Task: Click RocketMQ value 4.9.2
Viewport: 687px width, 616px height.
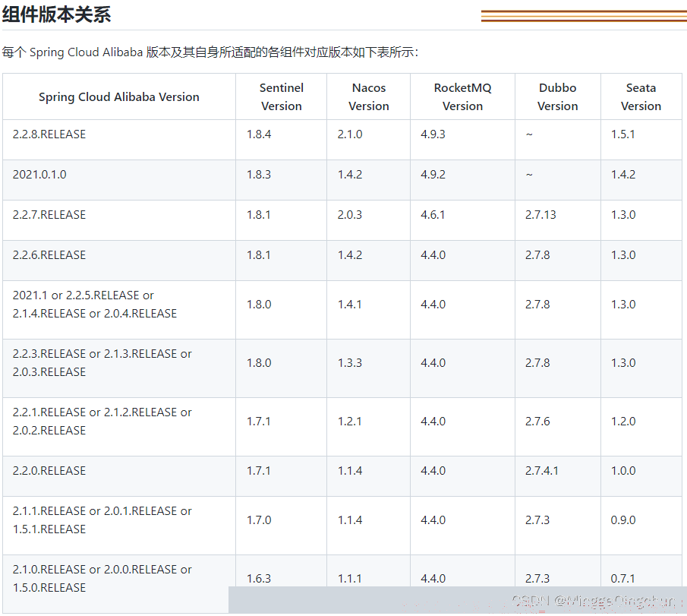Action: click(433, 175)
